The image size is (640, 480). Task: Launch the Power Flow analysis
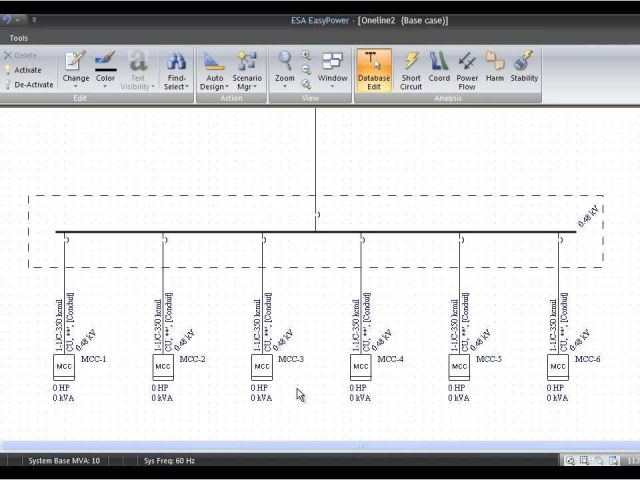pos(467,69)
